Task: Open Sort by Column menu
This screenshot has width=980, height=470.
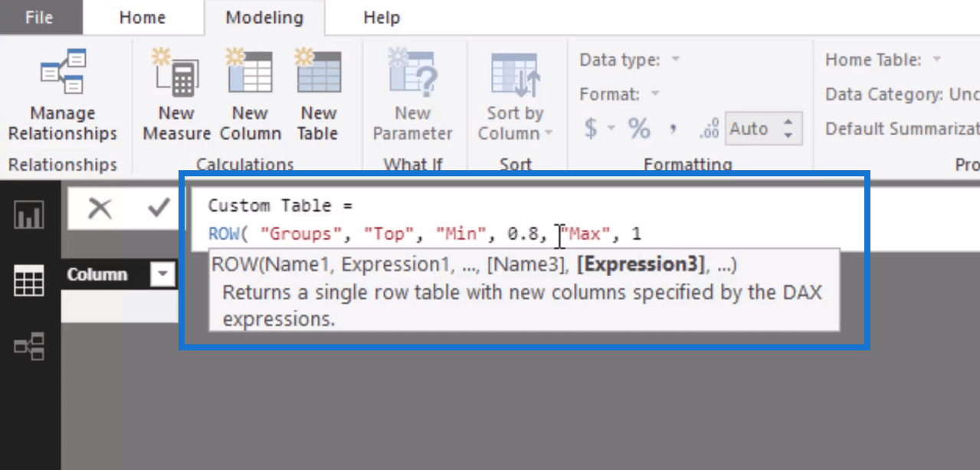Action: [x=515, y=96]
